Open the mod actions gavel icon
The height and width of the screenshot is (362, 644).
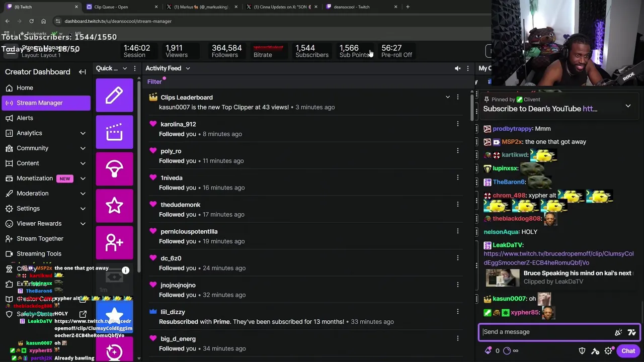595,351
